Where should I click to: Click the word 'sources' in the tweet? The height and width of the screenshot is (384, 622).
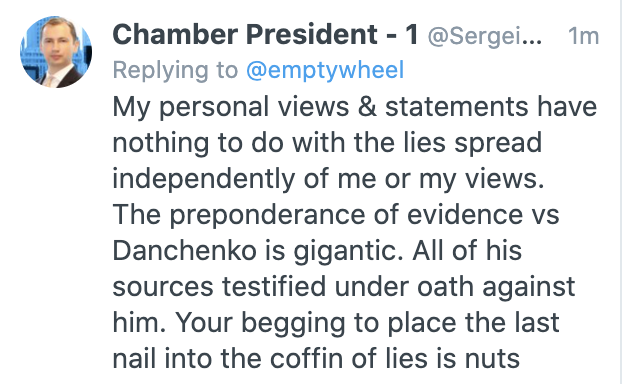point(163,288)
